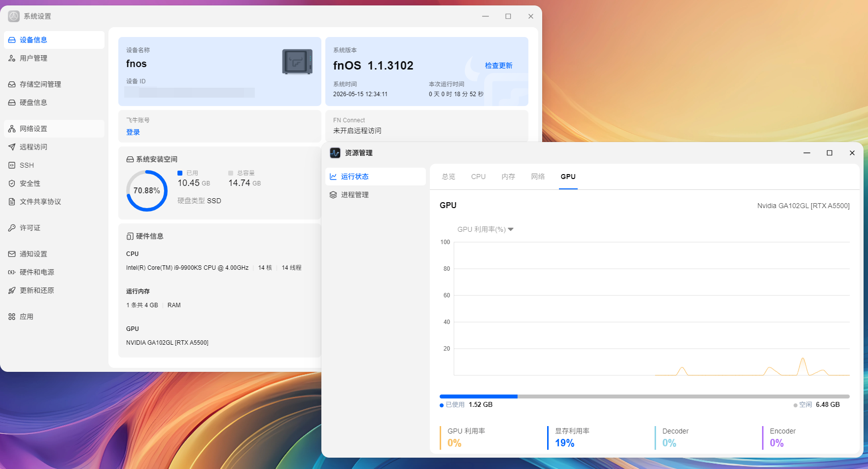This screenshot has width=868, height=469.
Task: Click the device name fnos
Action: point(137,64)
